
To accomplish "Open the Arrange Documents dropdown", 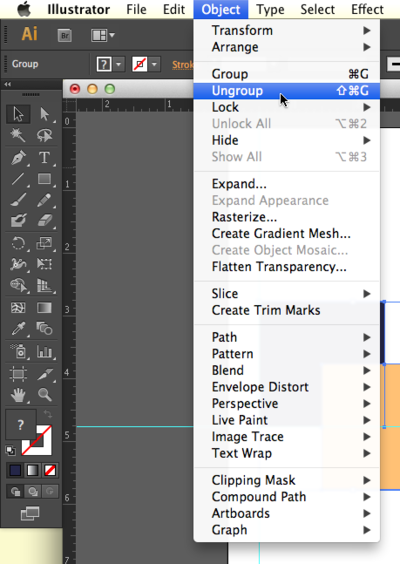I will pyautogui.click(x=103, y=35).
